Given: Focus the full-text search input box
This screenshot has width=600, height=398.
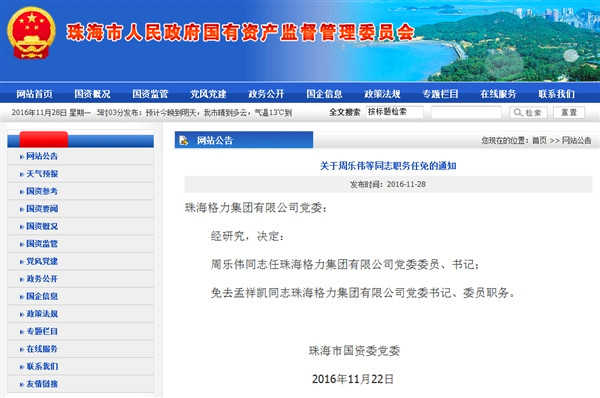Looking at the screenshot, I should tap(466, 112).
